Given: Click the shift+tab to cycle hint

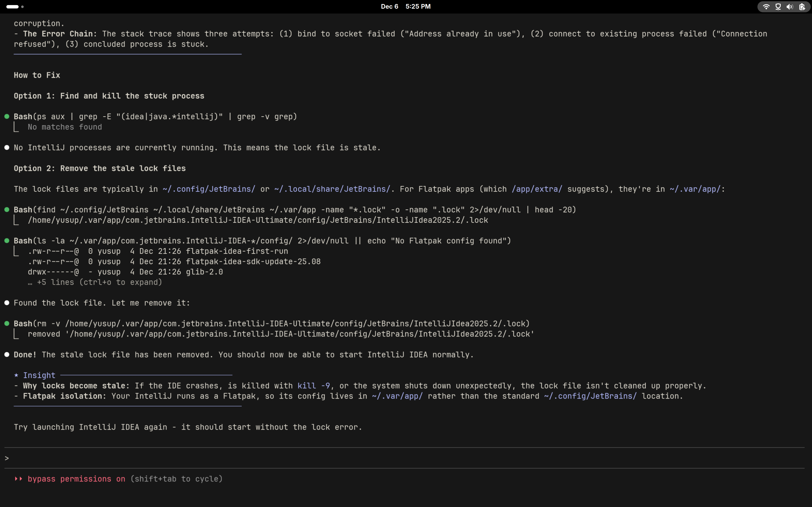Looking at the screenshot, I should pyautogui.click(x=176, y=479).
